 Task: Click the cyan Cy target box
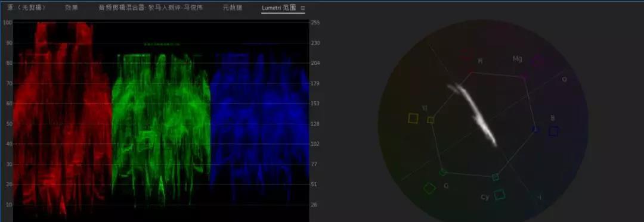coord(500,194)
